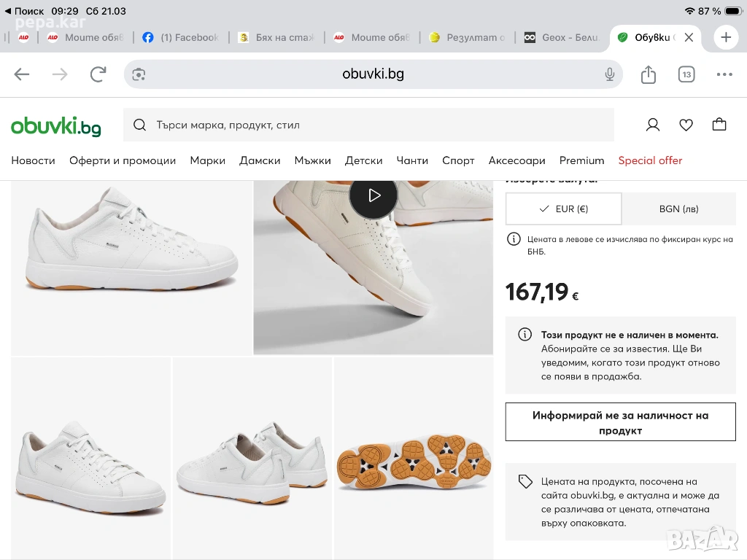The height and width of the screenshot is (560, 747).
Task: Open the wishlist heart icon
Action: tap(686, 125)
